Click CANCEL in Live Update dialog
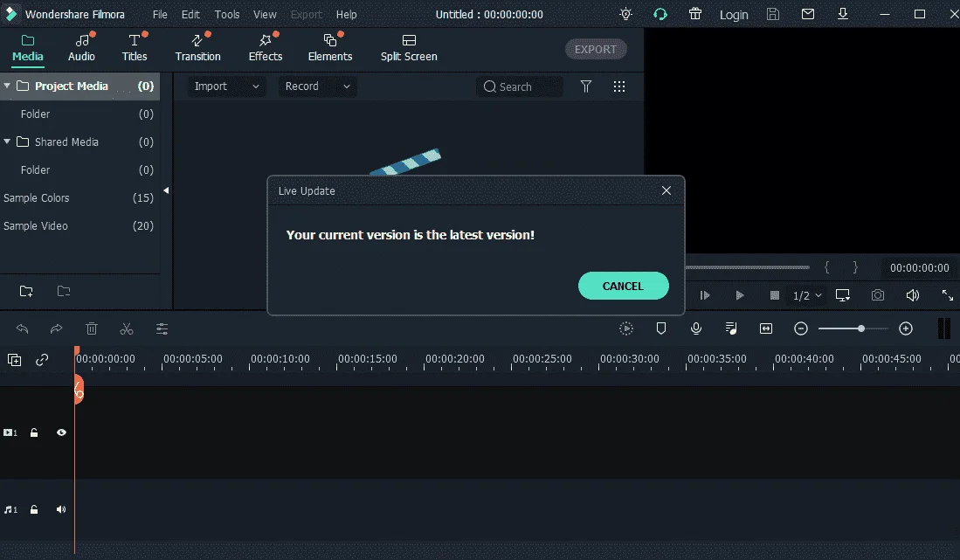The height and width of the screenshot is (560, 960). [x=624, y=286]
